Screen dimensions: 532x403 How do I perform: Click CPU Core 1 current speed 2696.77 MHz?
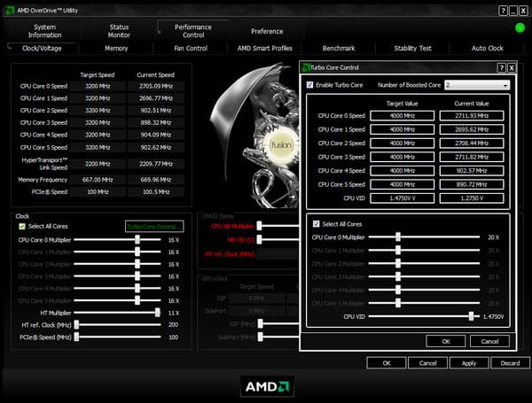[x=156, y=98]
